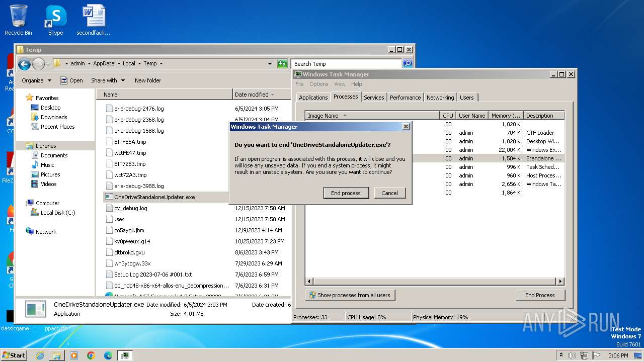
Task: Open recent locations dropdown next to Forward
Action: click(48, 64)
